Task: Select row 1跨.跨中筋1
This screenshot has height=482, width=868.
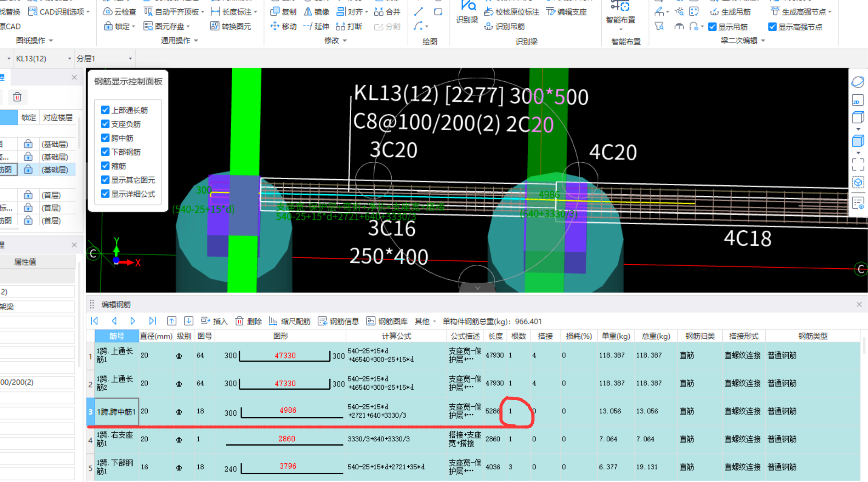Action: 116,412
